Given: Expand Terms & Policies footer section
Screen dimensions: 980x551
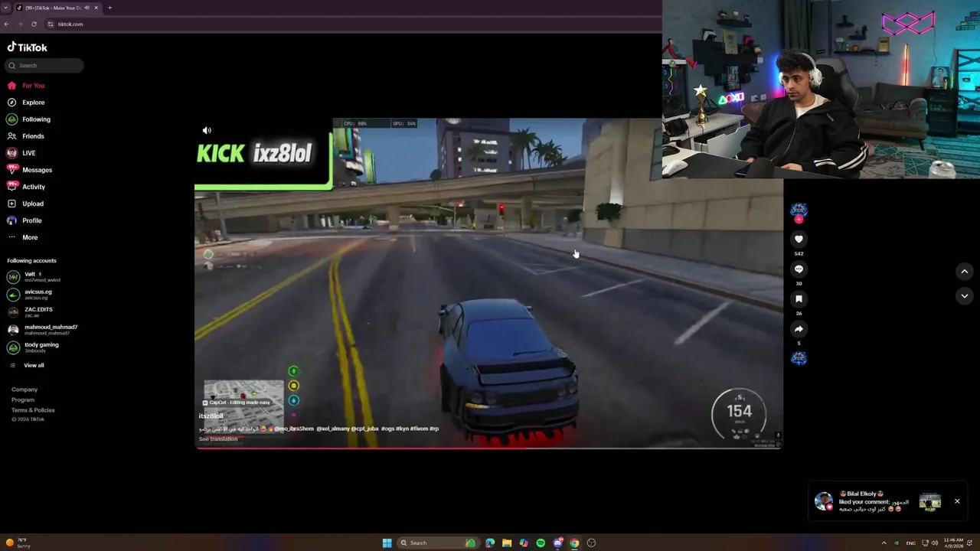Looking at the screenshot, I should point(33,410).
